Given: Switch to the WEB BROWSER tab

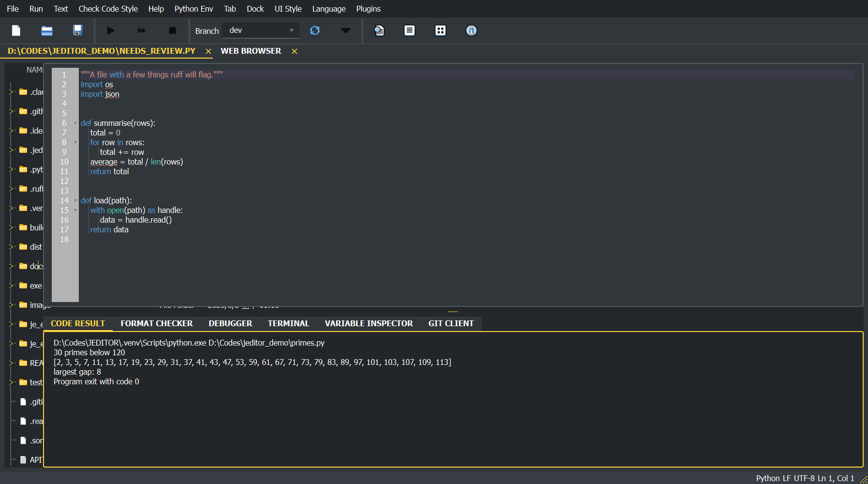Looking at the screenshot, I should [251, 51].
